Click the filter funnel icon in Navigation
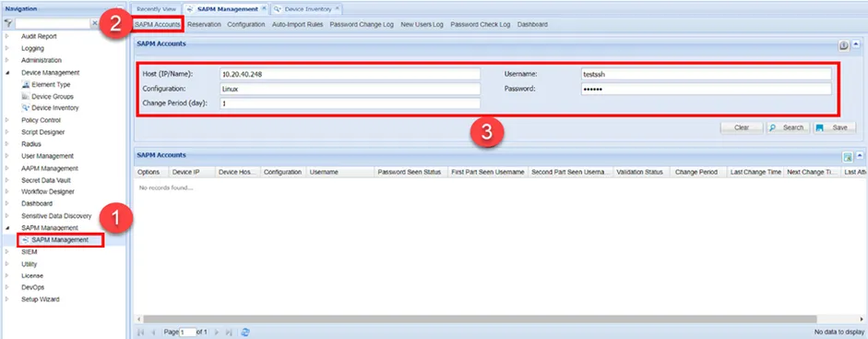Screen dimensions: 868x339 point(8,24)
